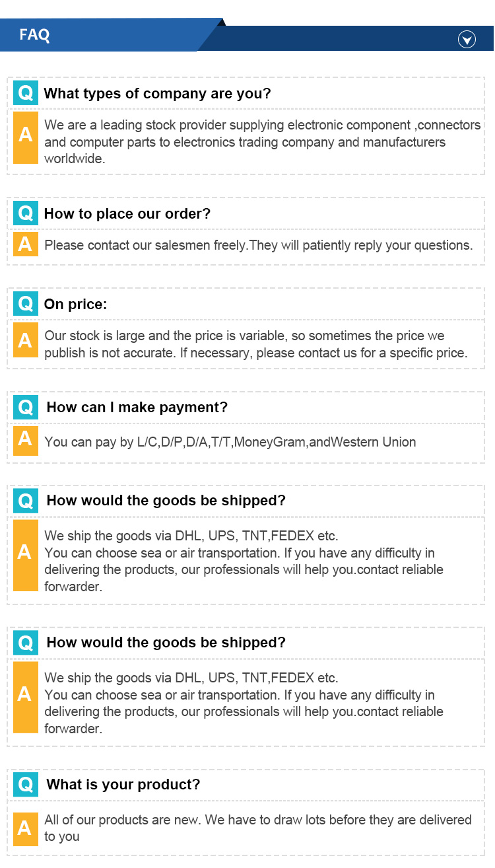Image resolution: width=495 pixels, height=868 pixels.
Task: Click the answer text about contacting salesmen freely
Action: [259, 246]
